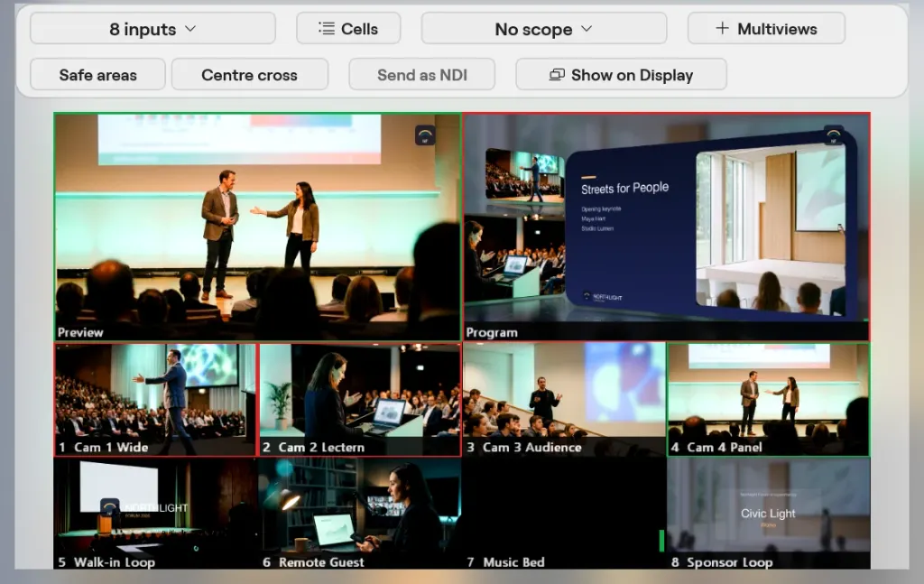Click the '8 Sponsor Loop' label
The image size is (924, 584).
(722, 562)
